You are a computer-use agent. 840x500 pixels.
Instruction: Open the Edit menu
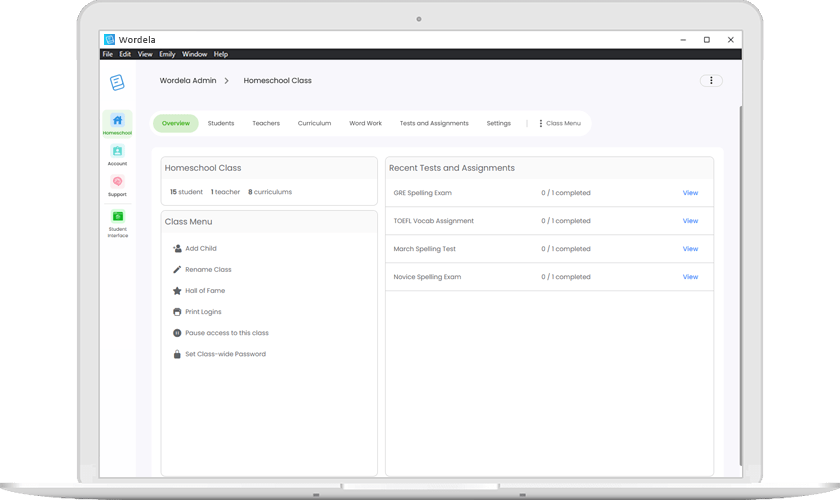[125, 54]
